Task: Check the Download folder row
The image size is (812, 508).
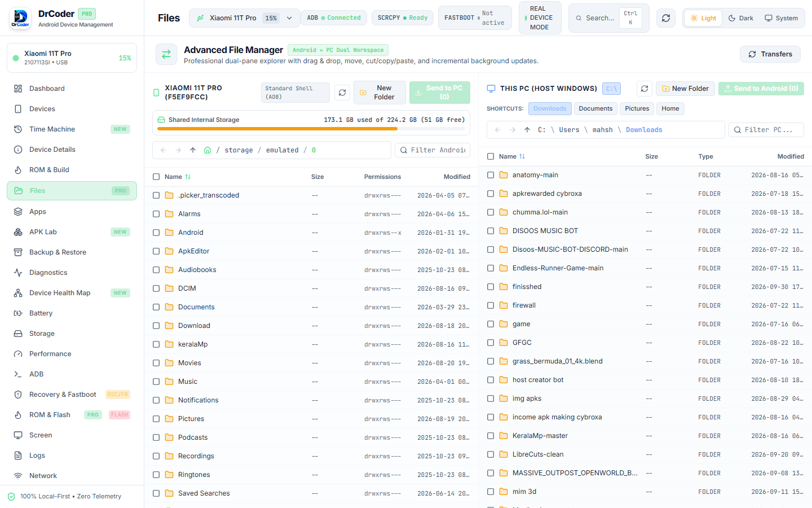Action: coord(156,326)
